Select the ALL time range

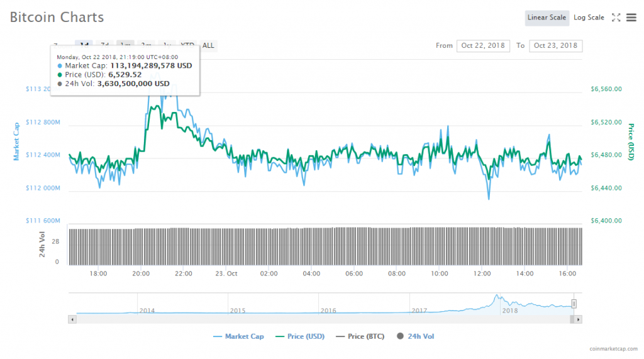pos(208,45)
